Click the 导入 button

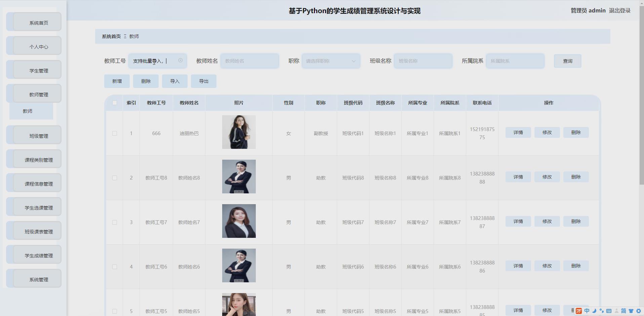pos(175,81)
